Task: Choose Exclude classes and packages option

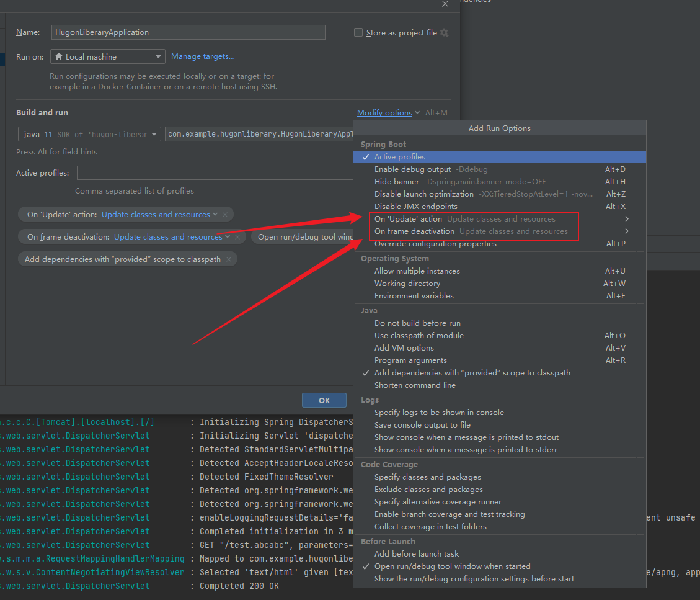Action: coord(500,489)
